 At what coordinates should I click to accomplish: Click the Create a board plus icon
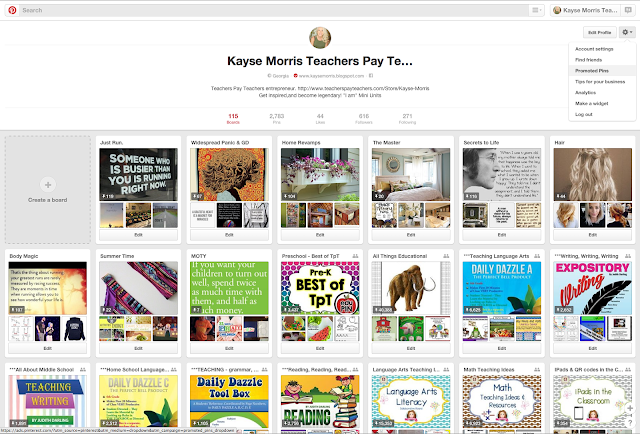(48, 185)
